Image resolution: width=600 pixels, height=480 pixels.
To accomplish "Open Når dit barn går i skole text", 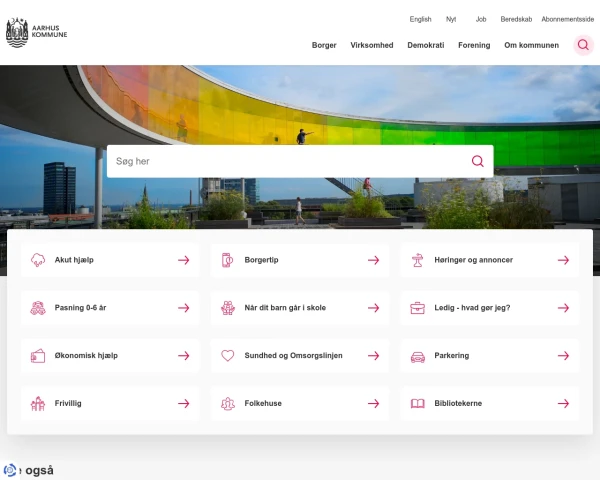I will point(285,308).
